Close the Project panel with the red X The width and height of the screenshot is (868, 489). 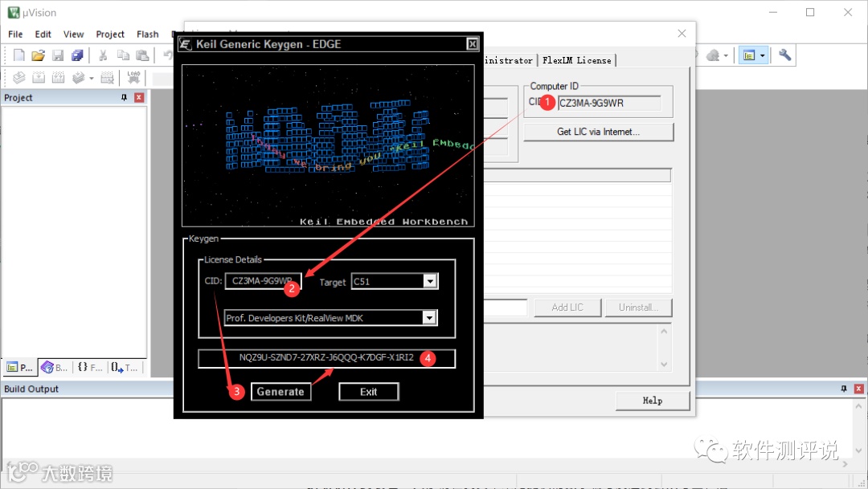click(139, 97)
